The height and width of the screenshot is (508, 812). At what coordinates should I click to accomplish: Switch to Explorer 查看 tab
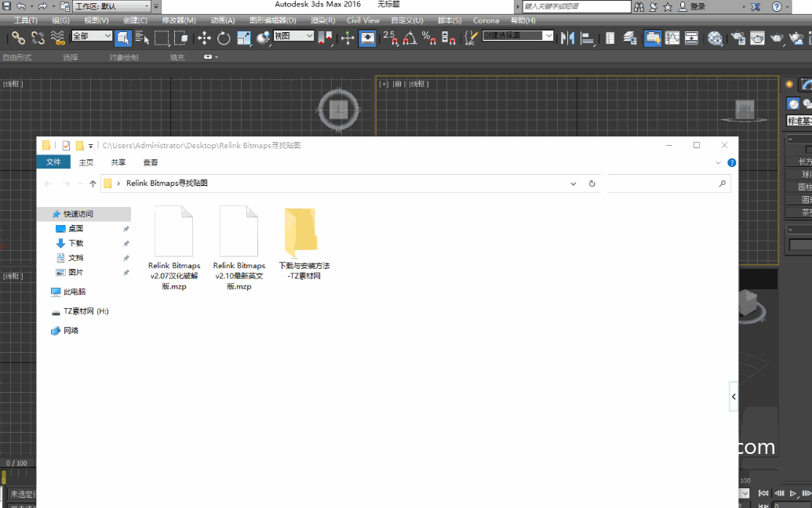[150, 162]
